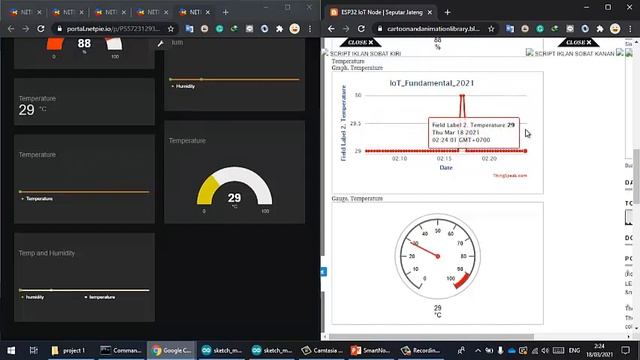Switch to the SmartNo... PowerPoint taskbar item
The image size is (640, 360).
(371, 351)
